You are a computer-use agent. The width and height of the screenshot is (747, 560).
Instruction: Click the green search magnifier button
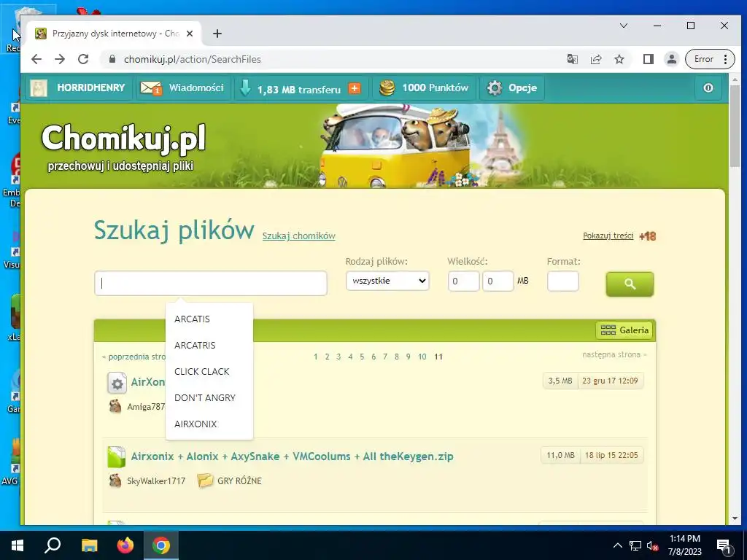pos(630,284)
